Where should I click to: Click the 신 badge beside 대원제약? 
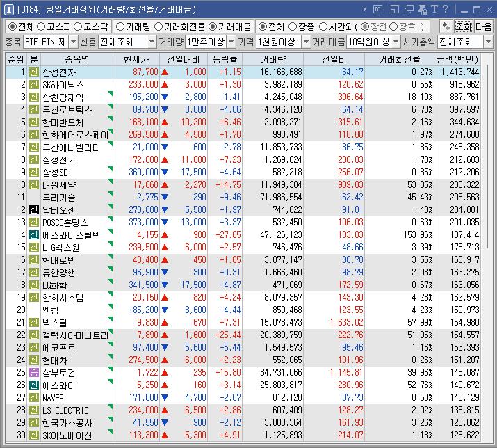coord(34,184)
